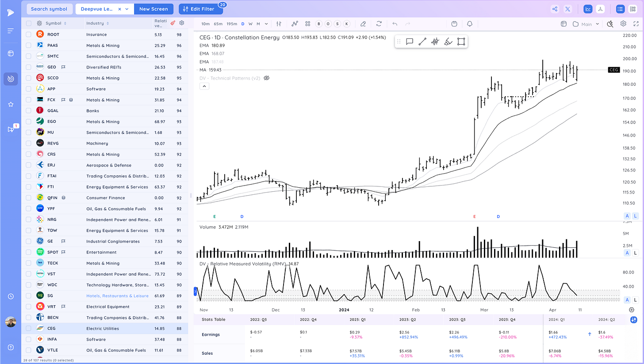The image size is (644, 364).
Task: Click the list view layout icon
Action: coord(620,9)
